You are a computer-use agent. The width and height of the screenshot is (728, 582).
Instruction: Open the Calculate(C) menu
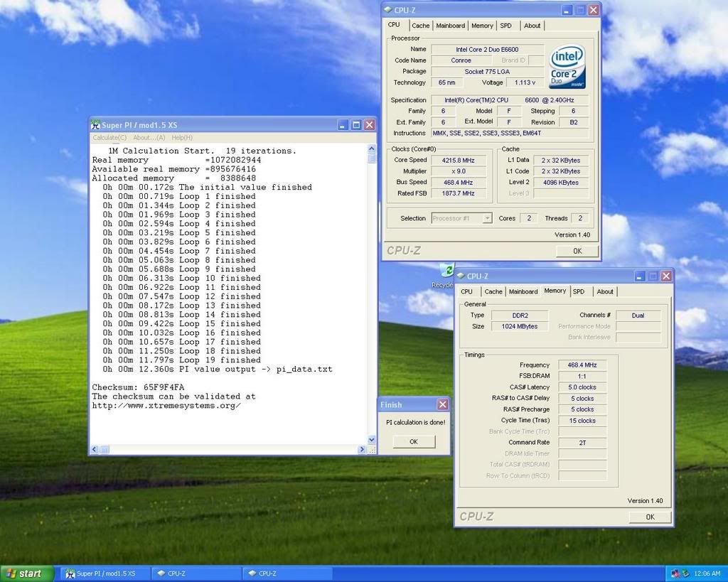[109, 137]
